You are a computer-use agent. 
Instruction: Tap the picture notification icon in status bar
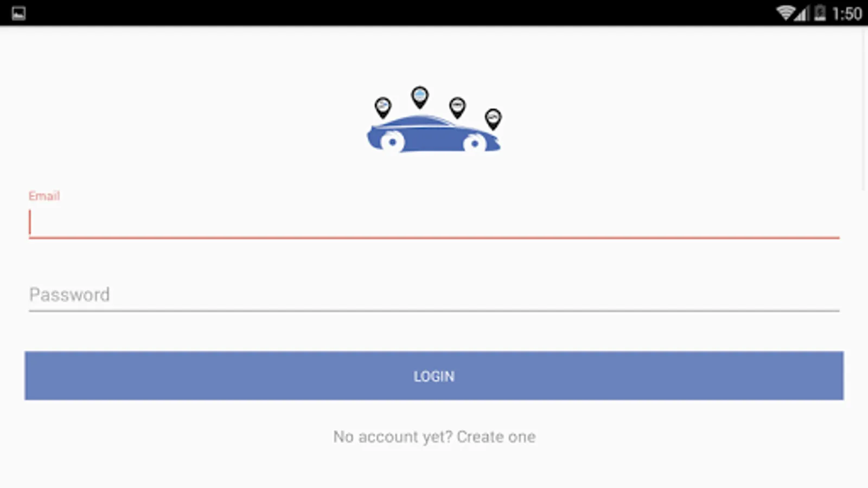coord(18,13)
